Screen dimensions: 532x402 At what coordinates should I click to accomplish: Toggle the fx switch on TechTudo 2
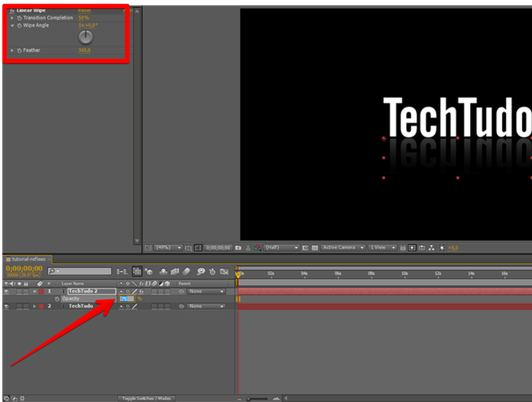[142, 292]
